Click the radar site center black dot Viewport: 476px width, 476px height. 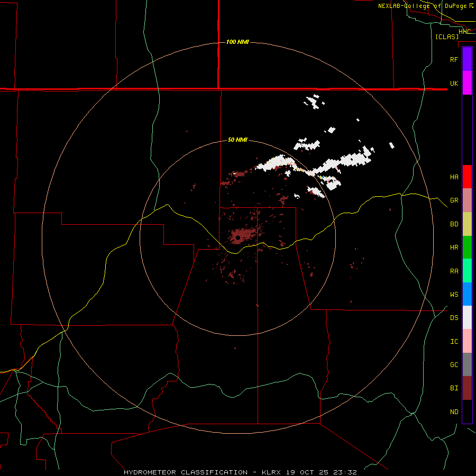(x=238, y=237)
